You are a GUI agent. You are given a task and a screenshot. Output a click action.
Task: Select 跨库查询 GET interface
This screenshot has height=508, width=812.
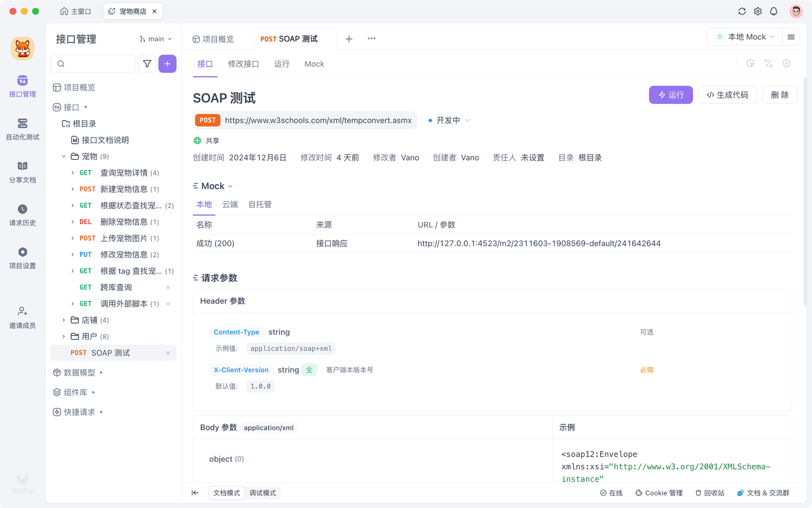[116, 287]
